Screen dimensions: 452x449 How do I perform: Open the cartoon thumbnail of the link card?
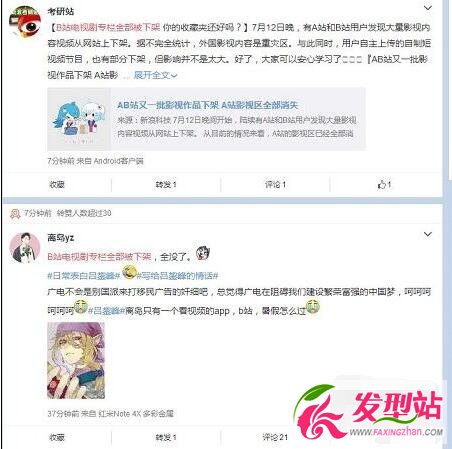click(79, 119)
